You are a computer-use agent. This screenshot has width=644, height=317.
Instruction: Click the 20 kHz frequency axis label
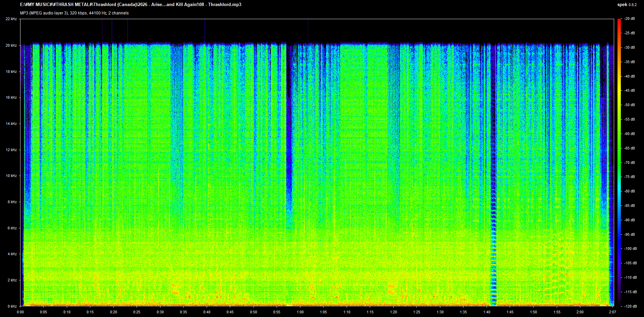[11, 45]
